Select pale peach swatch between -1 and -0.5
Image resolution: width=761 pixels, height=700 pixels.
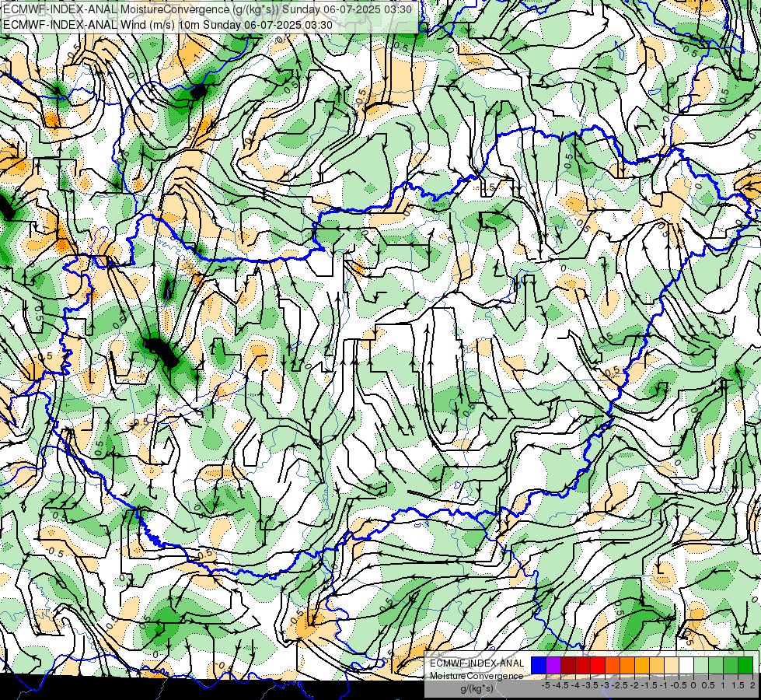(x=672, y=665)
